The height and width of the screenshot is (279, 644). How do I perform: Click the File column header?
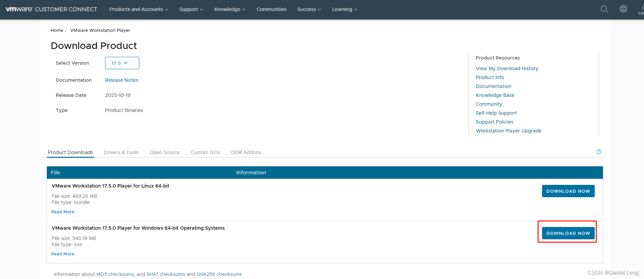[55, 173]
